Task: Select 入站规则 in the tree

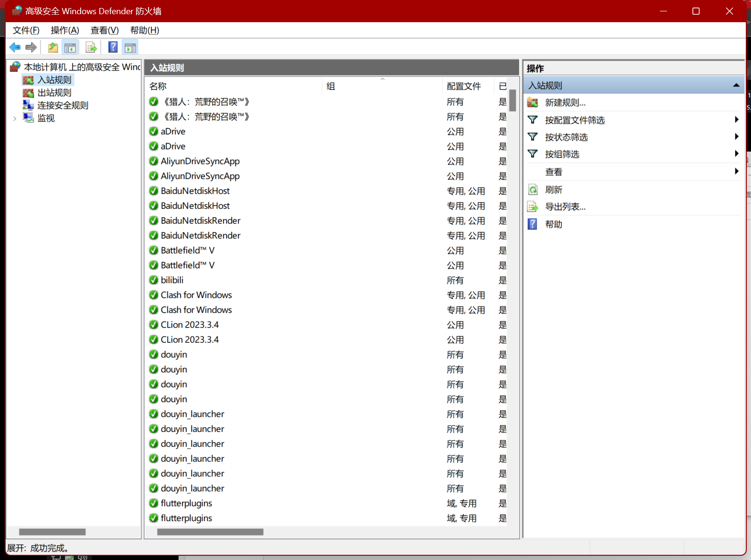Action: tap(55, 80)
